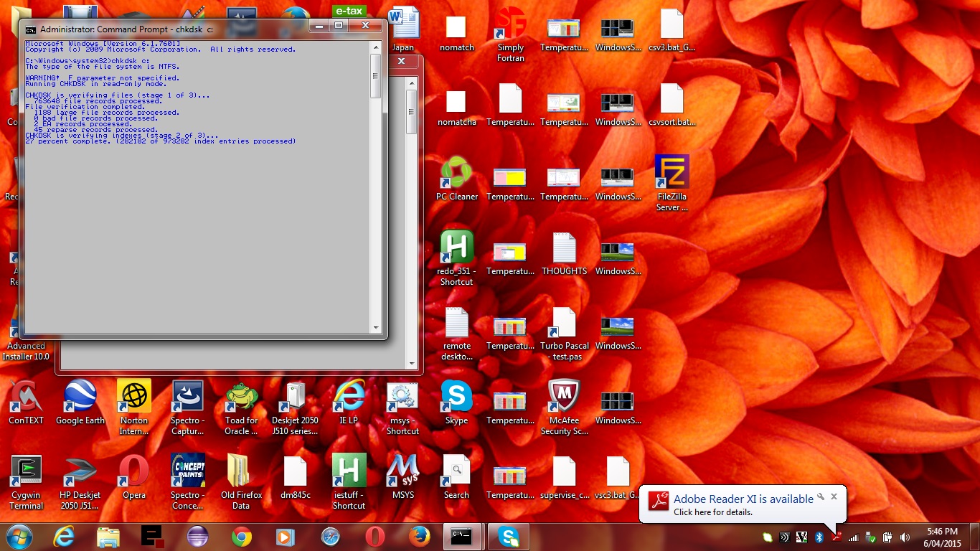Click the taskbar clock showing 5:46 PM
The height and width of the screenshot is (551, 980).
point(942,537)
